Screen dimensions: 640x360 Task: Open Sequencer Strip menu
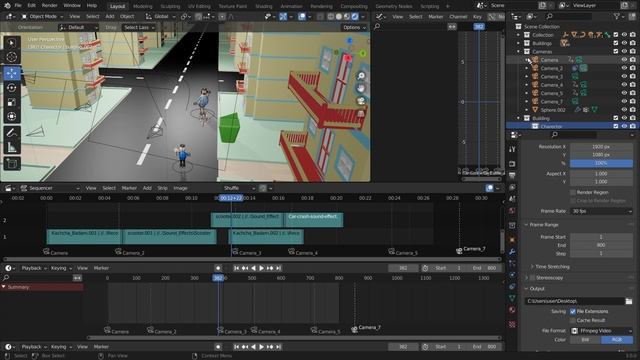(x=162, y=188)
